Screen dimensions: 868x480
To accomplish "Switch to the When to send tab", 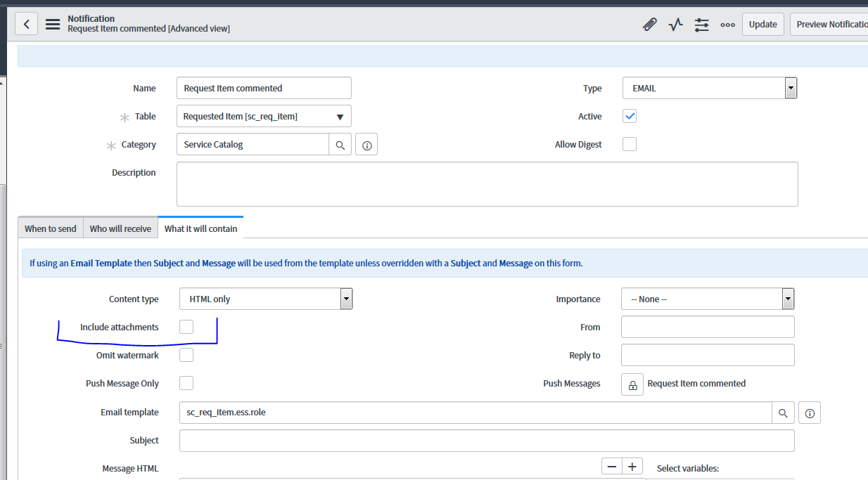I will [x=51, y=228].
